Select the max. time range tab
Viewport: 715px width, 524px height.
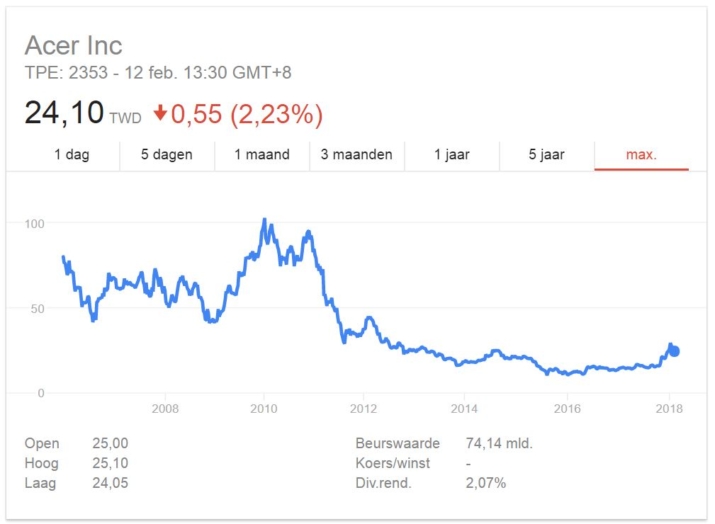point(642,155)
